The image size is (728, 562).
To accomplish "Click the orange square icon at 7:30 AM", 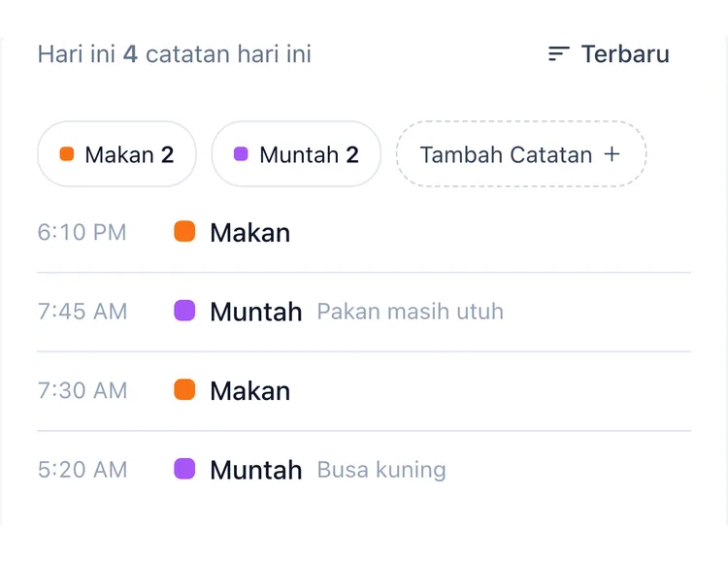I will (184, 389).
